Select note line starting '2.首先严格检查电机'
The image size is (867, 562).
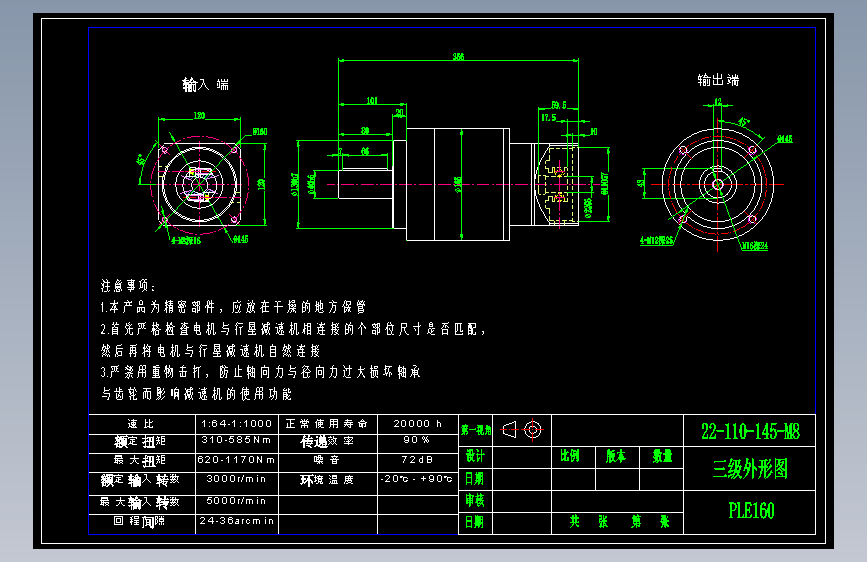click(293, 329)
